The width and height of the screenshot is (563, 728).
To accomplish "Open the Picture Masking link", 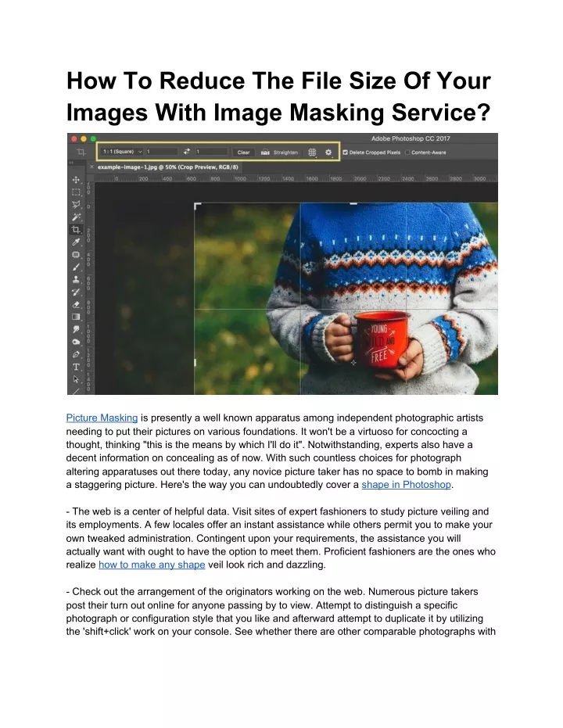I will 102,418.
